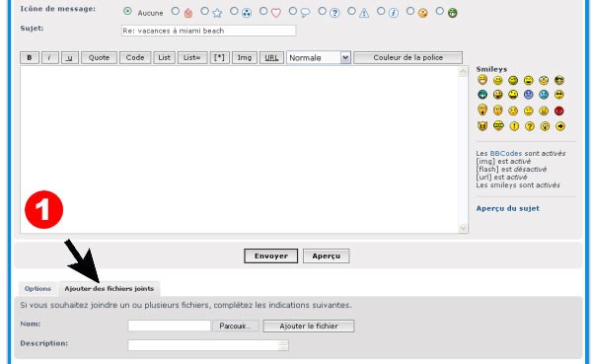Select the heart message icon radio
The image size is (592, 364).
(x=263, y=11)
